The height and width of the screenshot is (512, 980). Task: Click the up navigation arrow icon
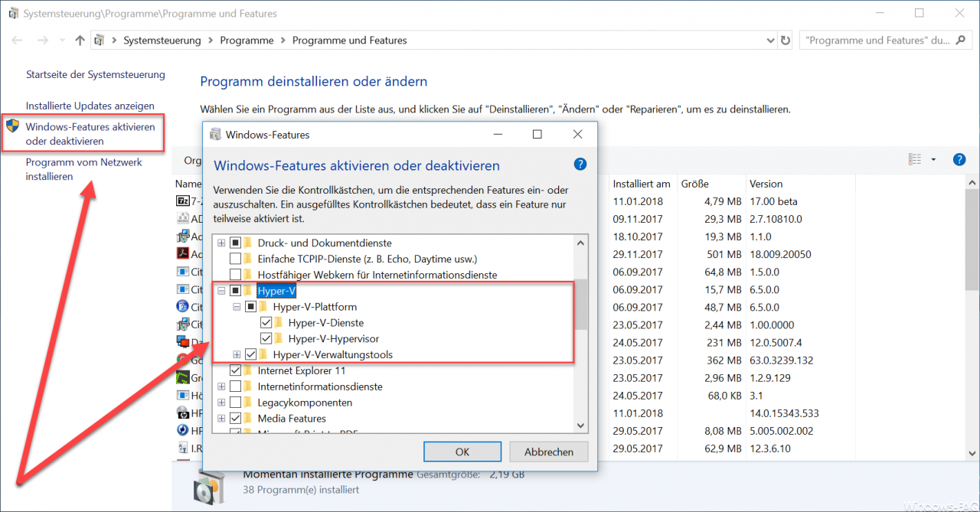click(80, 40)
